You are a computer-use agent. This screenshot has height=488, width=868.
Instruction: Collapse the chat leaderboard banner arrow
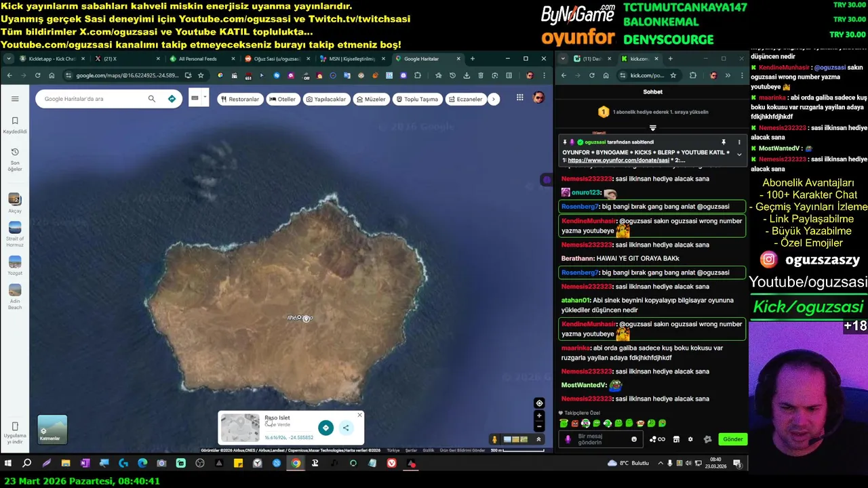pos(652,127)
